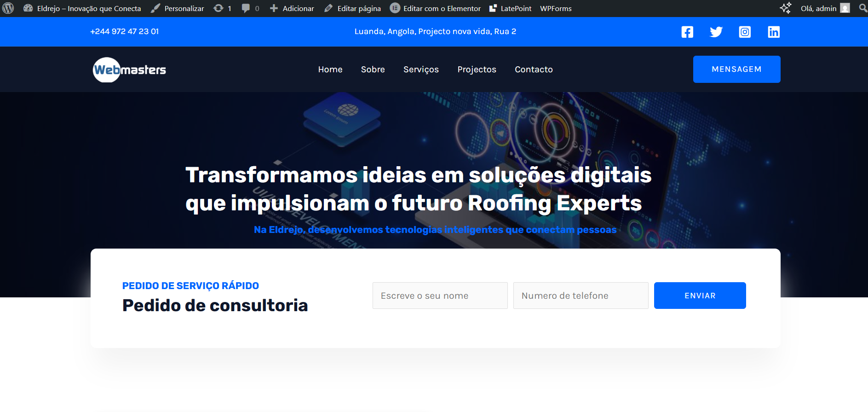This screenshot has height=412, width=868.
Task: Click the ENVIAR submit button
Action: pos(700,296)
